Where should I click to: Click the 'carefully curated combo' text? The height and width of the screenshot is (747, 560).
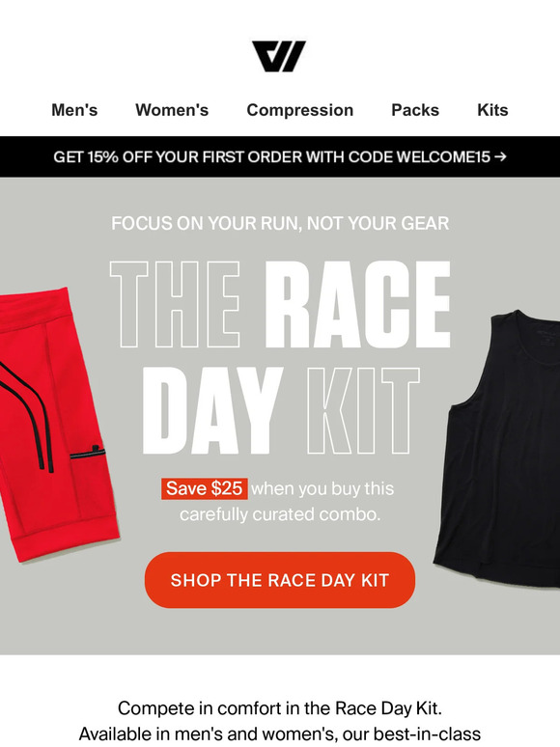click(x=280, y=515)
